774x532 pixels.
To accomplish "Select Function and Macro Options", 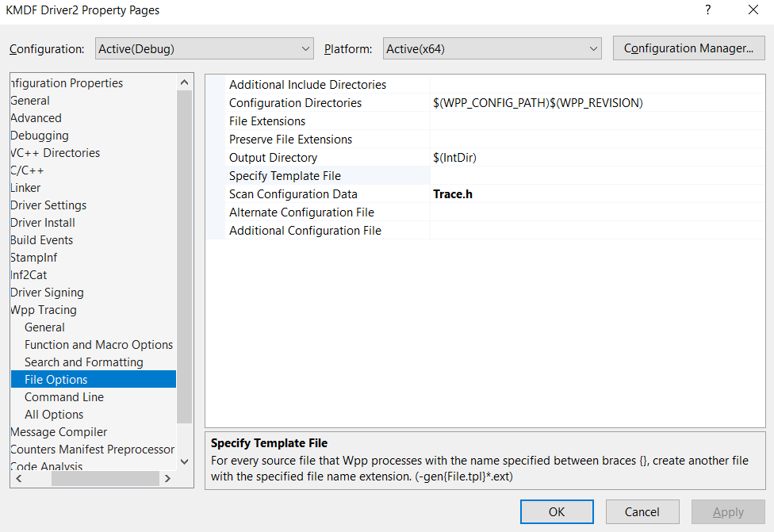I will point(98,344).
